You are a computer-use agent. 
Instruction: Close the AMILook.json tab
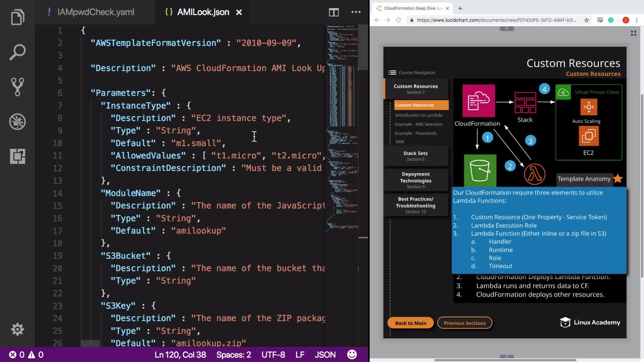(239, 12)
